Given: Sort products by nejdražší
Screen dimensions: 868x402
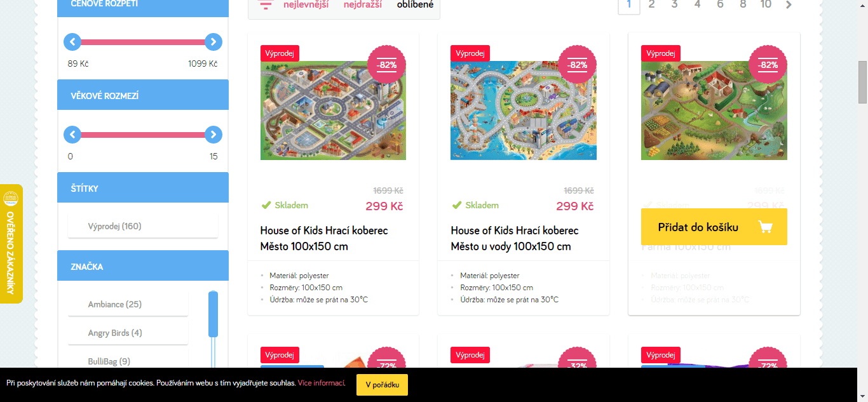Looking at the screenshot, I should click(363, 5).
